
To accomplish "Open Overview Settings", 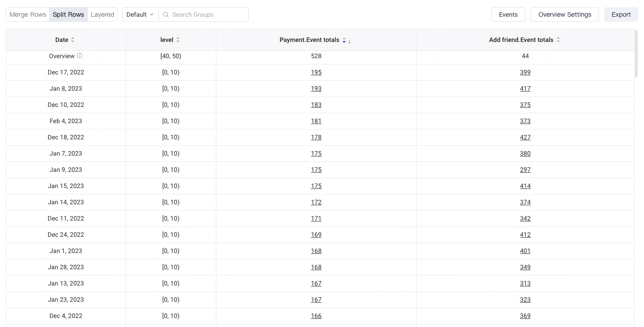I will coord(565,14).
